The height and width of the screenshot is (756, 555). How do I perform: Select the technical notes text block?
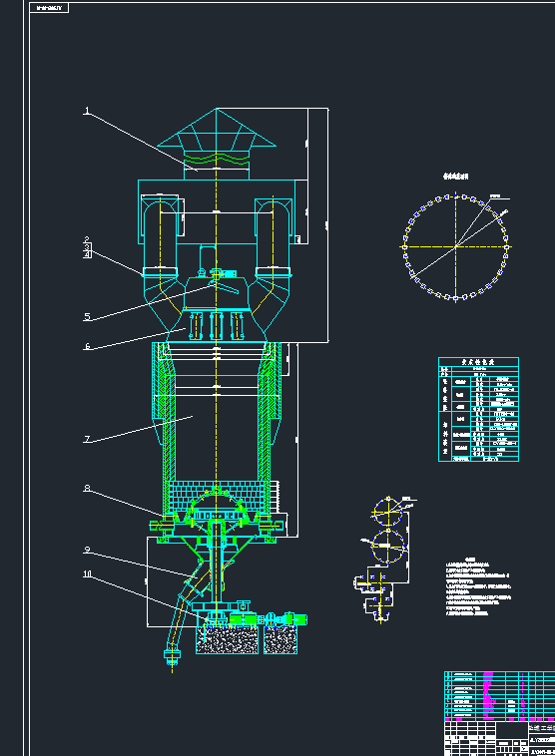point(478,586)
